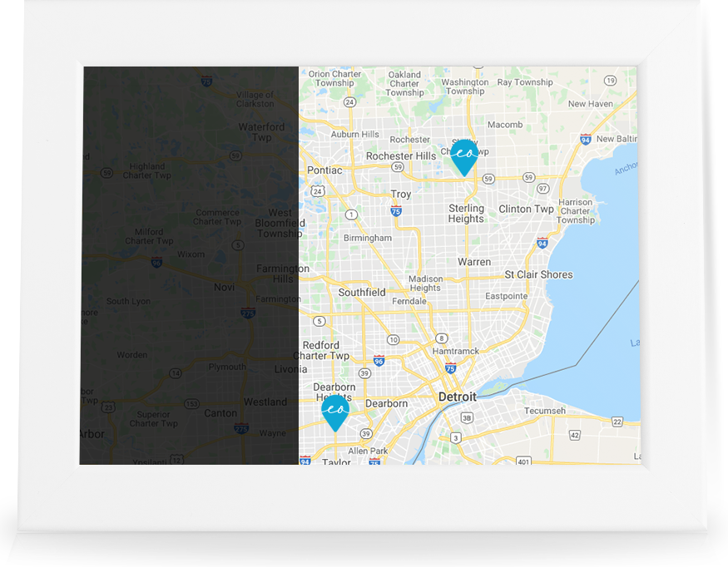This screenshot has height=567, width=728.
Task: Click the Orion Charter Township label
Action: click(334, 78)
